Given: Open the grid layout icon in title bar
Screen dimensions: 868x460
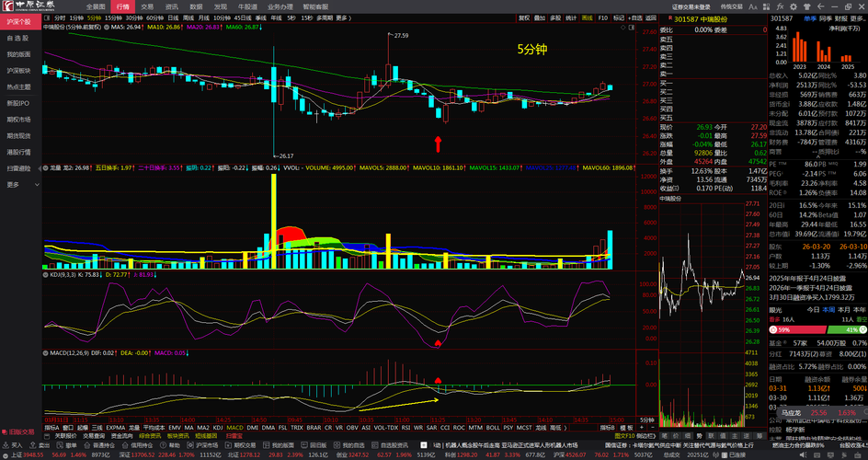Looking at the screenshot, I should click(x=767, y=6).
